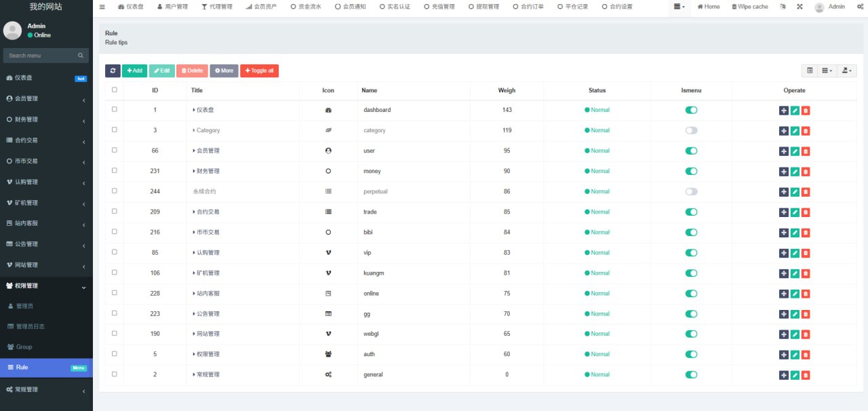Click the green Add button
Image resolution: width=868 pixels, height=411 pixels.
pyautogui.click(x=134, y=71)
